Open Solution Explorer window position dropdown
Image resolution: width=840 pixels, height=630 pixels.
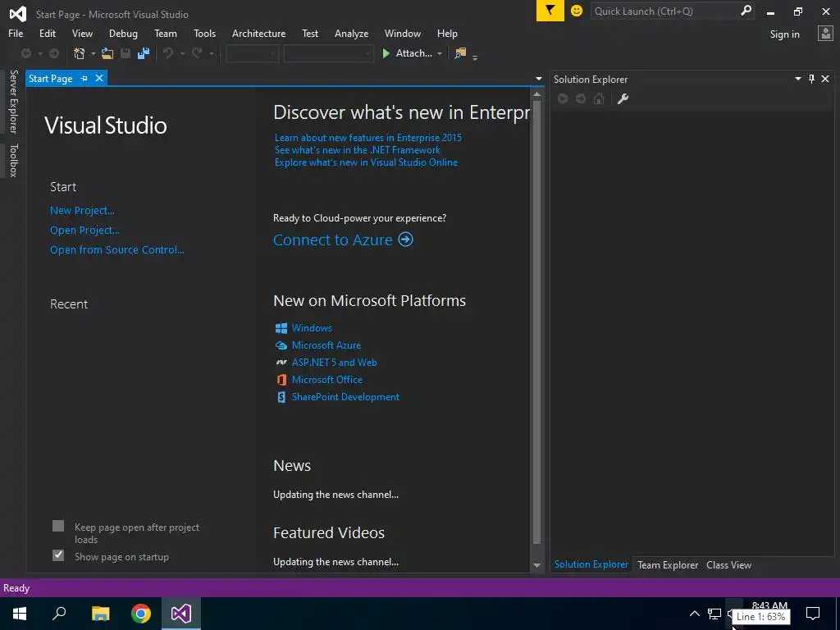pos(797,79)
